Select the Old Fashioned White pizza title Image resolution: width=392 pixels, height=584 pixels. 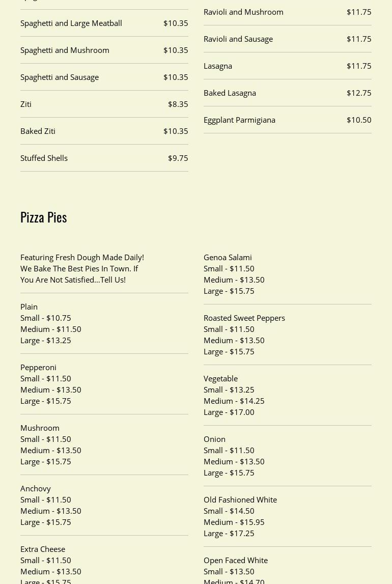240,499
